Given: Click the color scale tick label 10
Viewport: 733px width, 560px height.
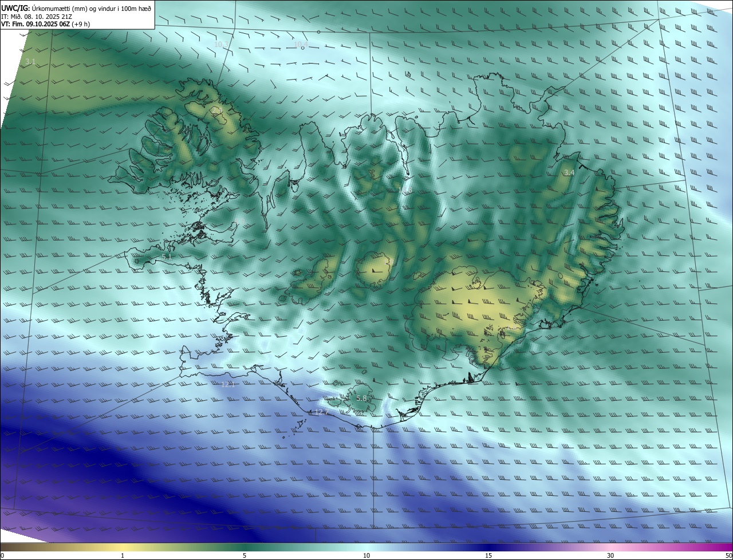Looking at the screenshot, I should coord(366,555).
